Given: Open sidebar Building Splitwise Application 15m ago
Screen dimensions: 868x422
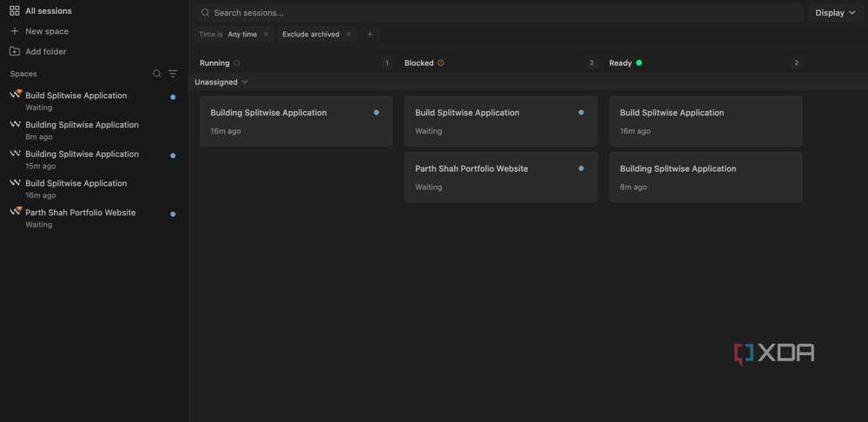Looking at the screenshot, I should [x=93, y=160].
